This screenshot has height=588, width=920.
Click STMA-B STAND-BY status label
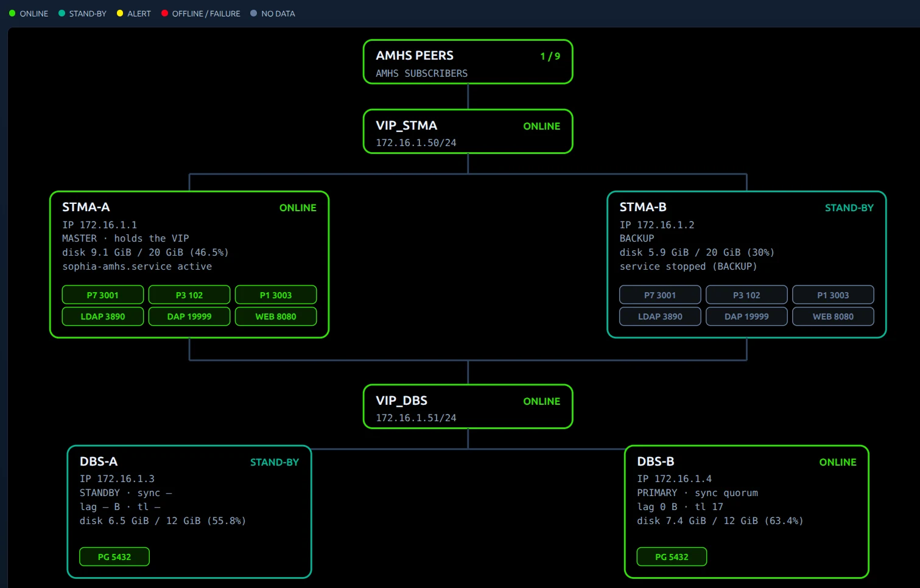click(x=849, y=208)
